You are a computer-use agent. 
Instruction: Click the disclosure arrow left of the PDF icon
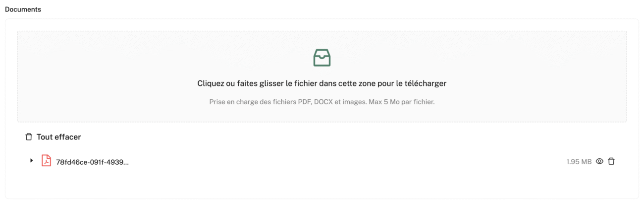pyautogui.click(x=32, y=161)
